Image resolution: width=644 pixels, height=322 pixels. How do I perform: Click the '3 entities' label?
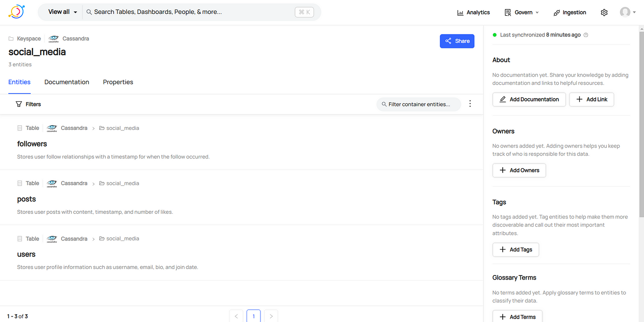tap(20, 64)
